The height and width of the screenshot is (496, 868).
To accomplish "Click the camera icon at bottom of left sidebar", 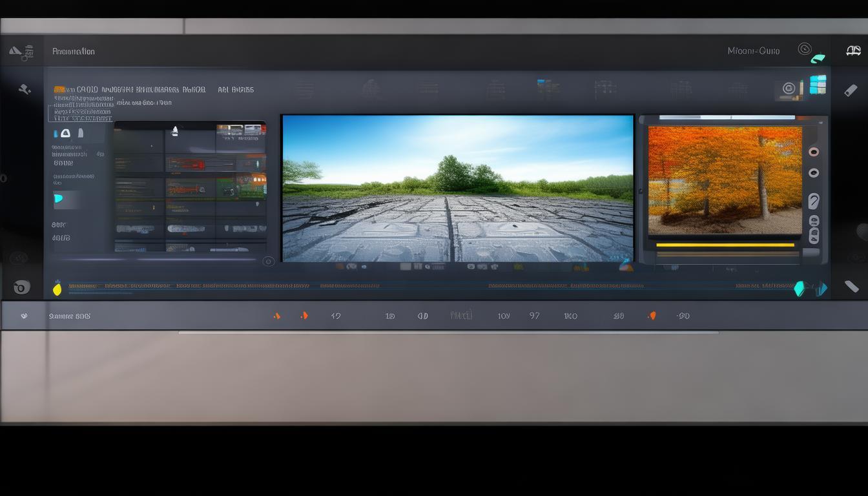I will pyautogui.click(x=21, y=287).
